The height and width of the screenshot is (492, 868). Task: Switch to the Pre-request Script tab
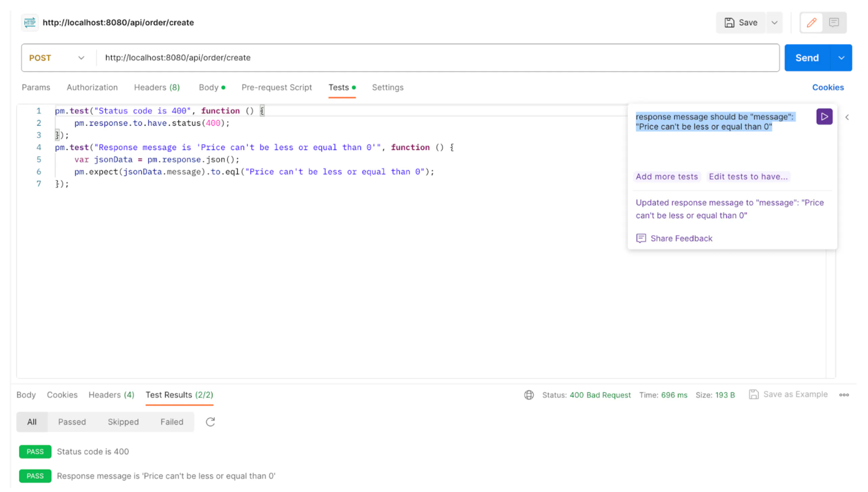point(276,87)
